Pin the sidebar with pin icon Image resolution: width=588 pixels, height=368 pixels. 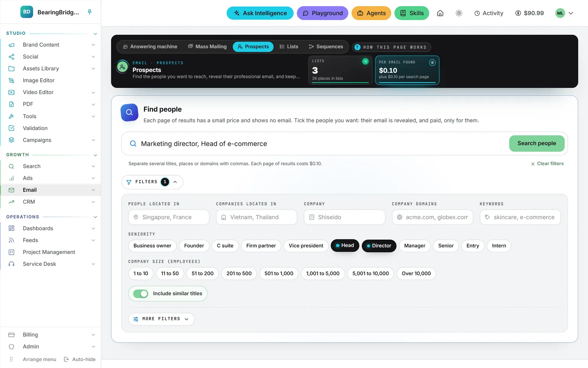90,12
